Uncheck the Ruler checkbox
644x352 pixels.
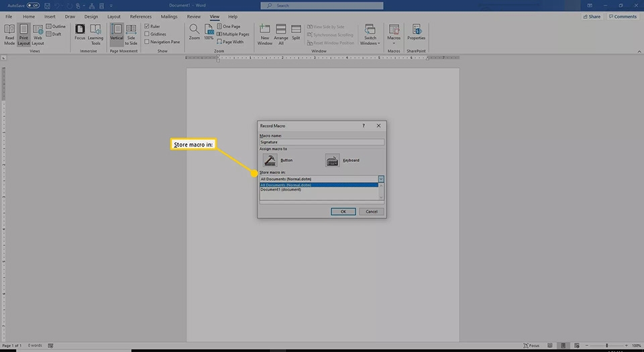pyautogui.click(x=147, y=26)
